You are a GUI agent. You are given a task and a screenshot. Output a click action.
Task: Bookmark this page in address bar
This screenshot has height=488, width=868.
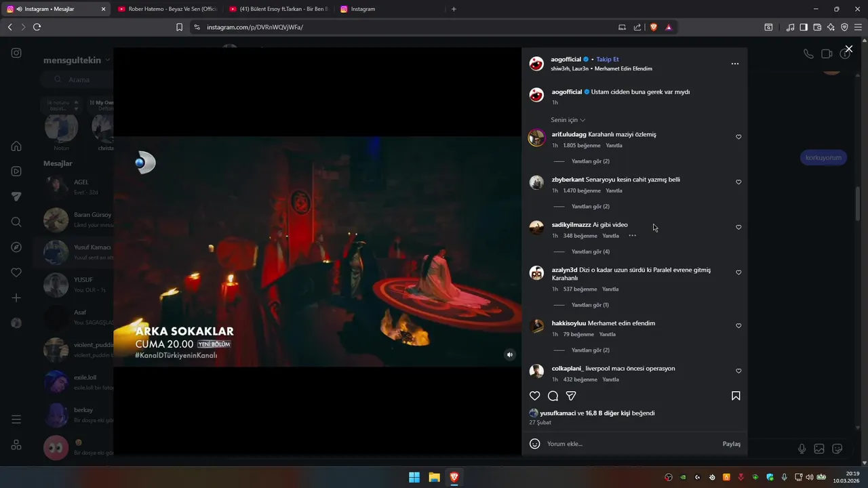pyautogui.click(x=179, y=27)
